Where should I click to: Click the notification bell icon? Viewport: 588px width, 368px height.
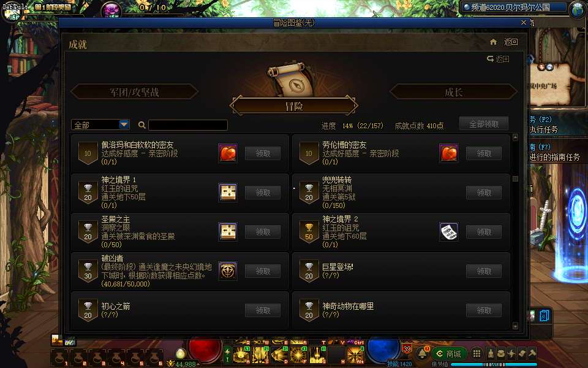pos(422,353)
